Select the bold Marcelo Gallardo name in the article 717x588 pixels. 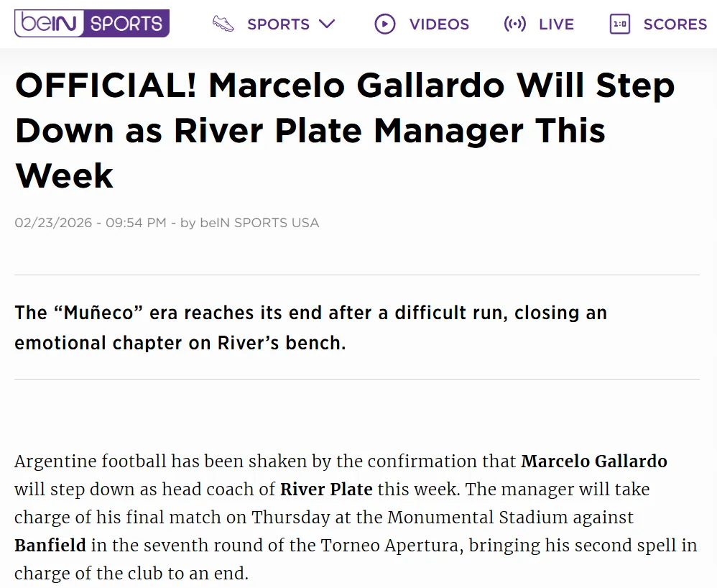point(594,461)
